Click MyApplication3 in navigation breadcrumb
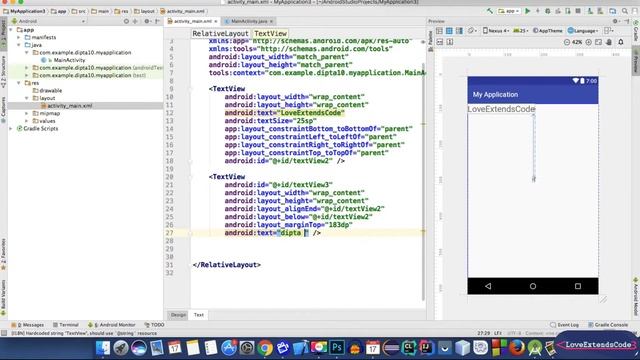Viewport: 640px width, 360px height. 24,11
